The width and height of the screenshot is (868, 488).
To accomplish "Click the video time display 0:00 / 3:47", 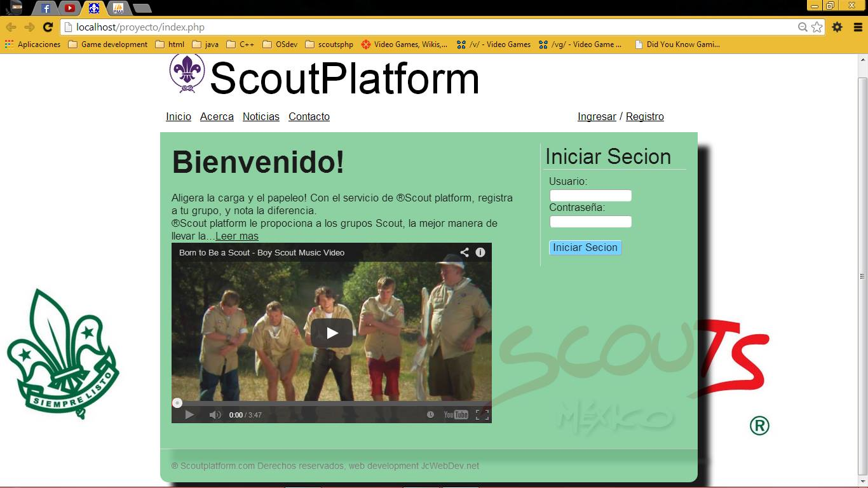I will (x=245, y=415).
